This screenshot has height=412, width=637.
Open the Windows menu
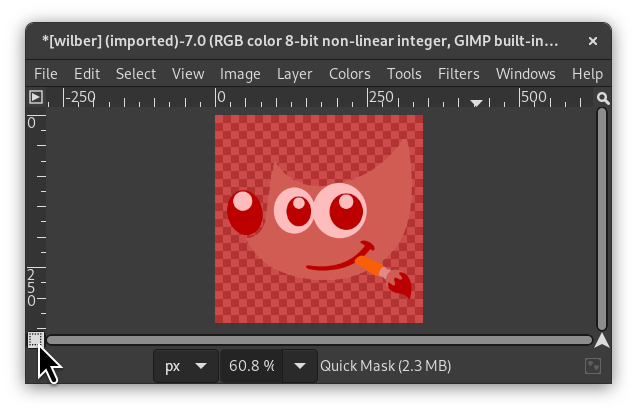point(525,73)
